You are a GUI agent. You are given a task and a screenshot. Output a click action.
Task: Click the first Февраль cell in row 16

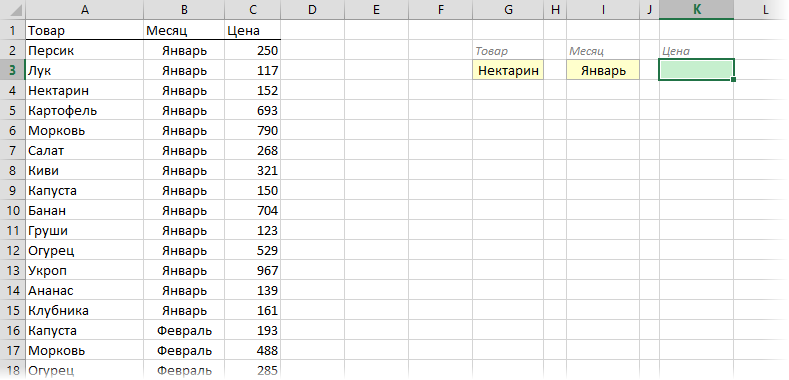point(184,331)
